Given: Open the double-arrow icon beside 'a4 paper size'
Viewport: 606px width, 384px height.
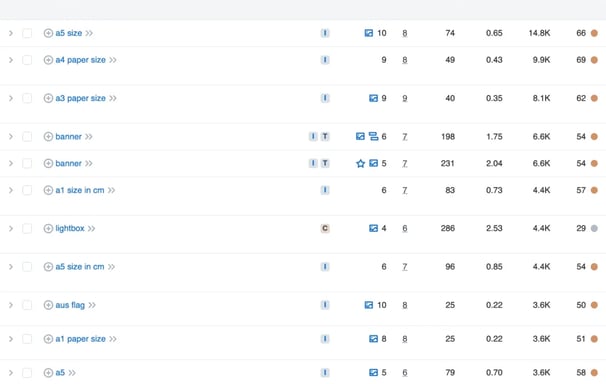Looking at the screenshot, I should 113,60.
